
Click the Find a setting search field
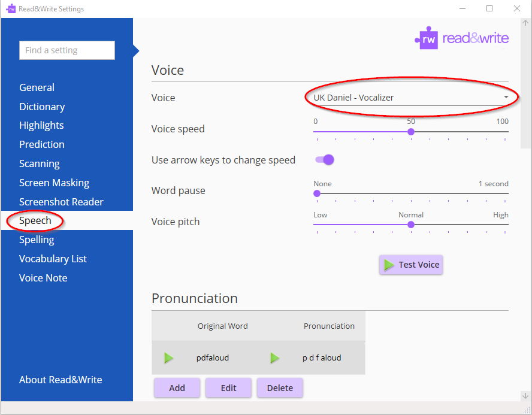click(x=67, y=50)
